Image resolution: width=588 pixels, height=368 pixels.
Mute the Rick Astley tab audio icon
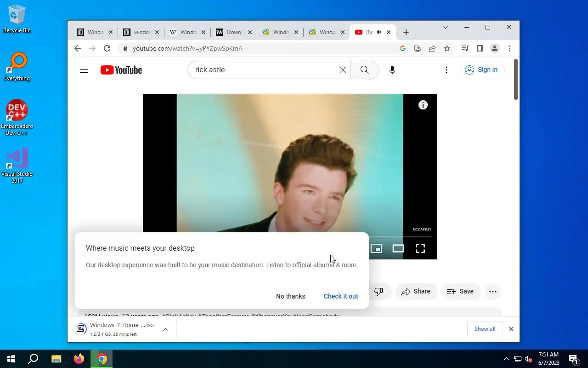[x=379, y=32]
